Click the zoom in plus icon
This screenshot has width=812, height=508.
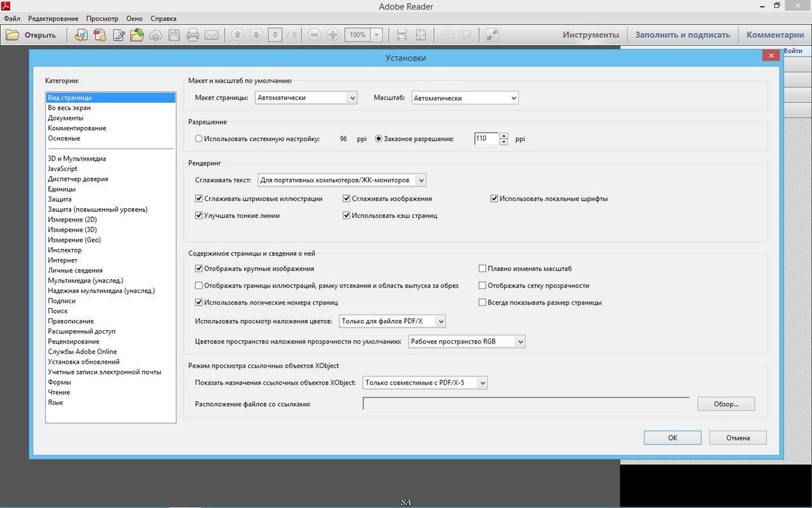[x=332, y=35]
